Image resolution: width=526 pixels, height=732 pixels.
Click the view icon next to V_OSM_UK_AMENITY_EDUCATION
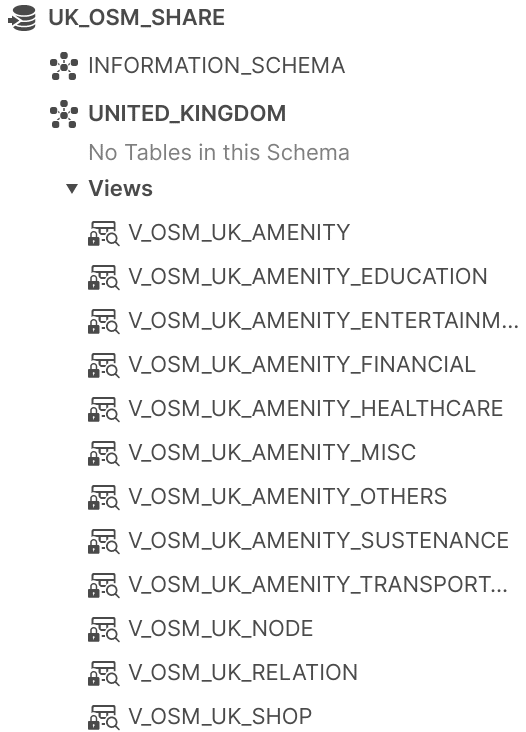[x=104, y=277]
